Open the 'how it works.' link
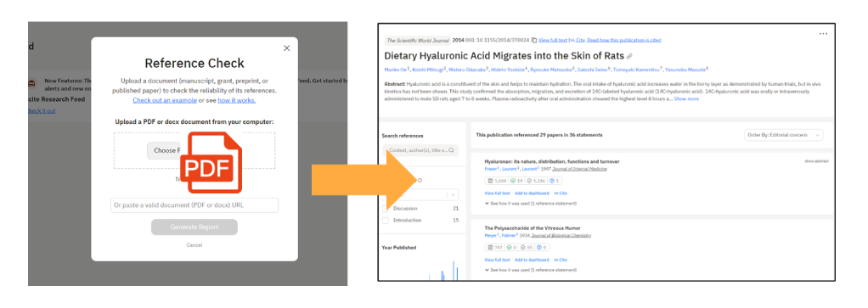Image resolution: width=868 pixels, height=308 pixels. click(x=236, y=100)
